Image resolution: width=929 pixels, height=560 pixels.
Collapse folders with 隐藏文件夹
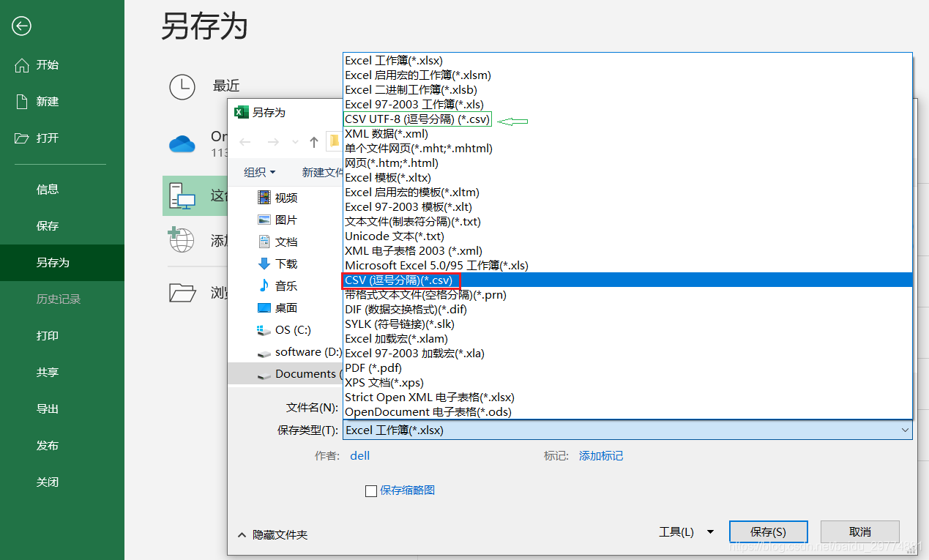(272, 535)
